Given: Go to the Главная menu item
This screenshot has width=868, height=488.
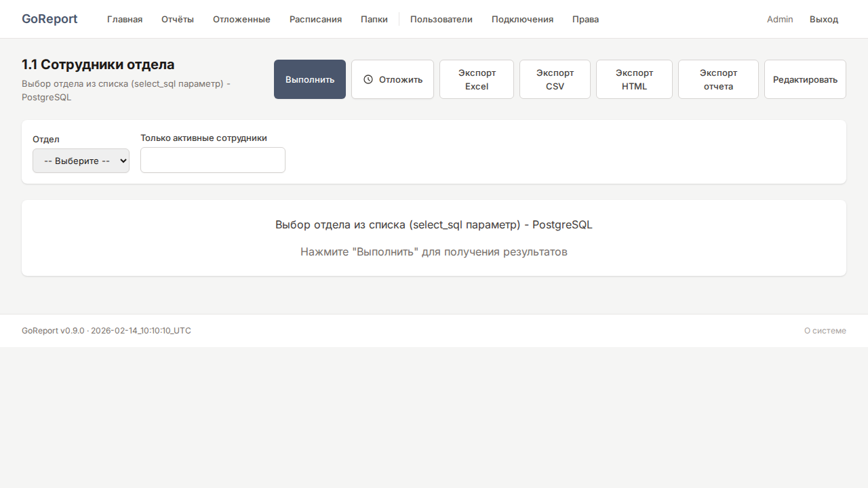Looking at the screenshot, I should [125, 19].
